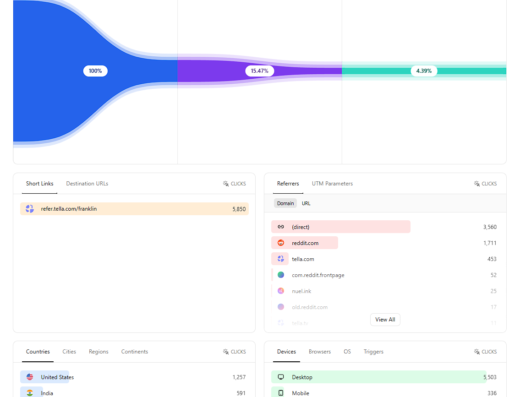
Task: Click the Mobile phone icon
Action: [x=281, y=393]
